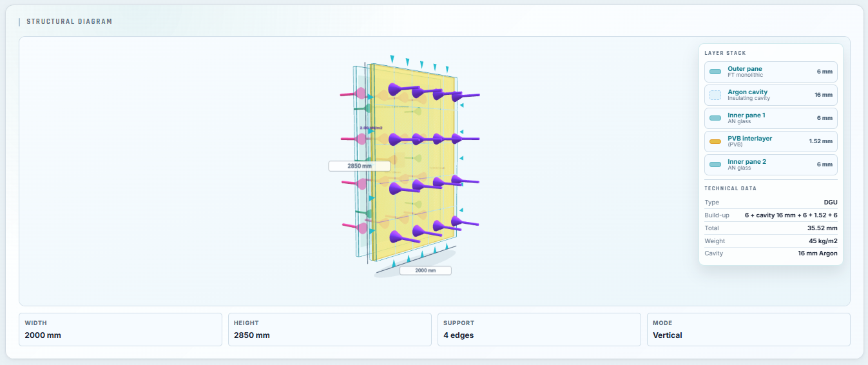Click the Build-up value row
The image size is (868, 365).
(x=771, y=215)
